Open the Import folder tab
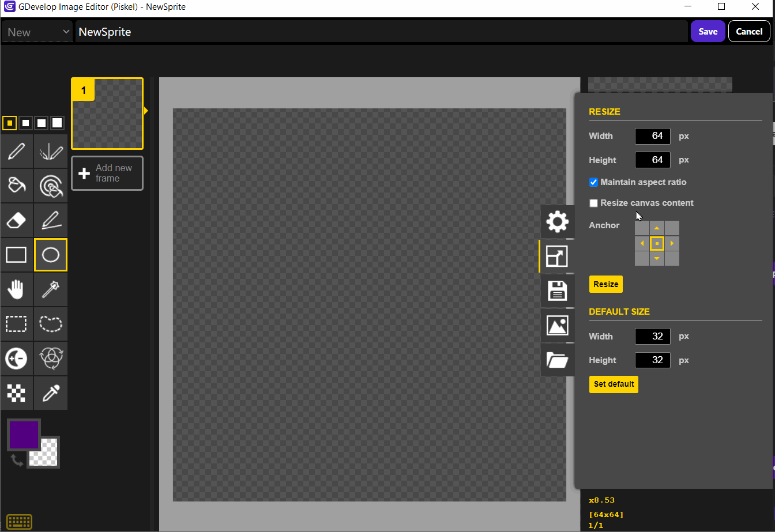 point(557,360)
